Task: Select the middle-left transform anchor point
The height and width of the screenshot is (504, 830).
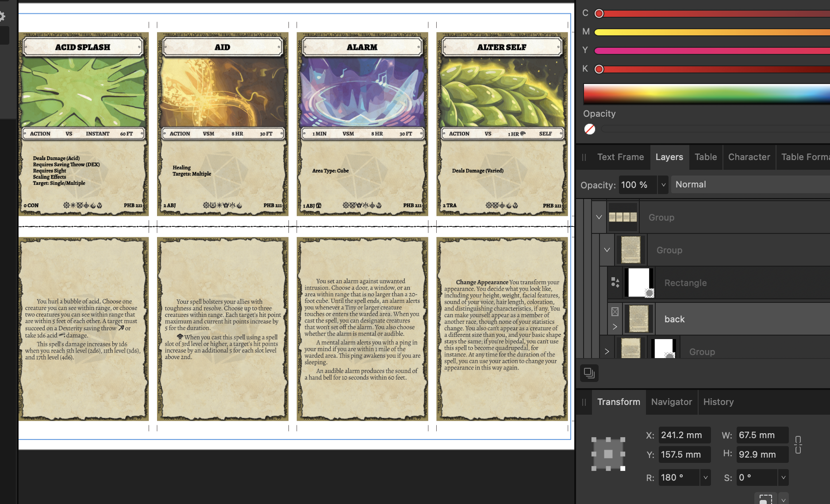Action: click(594, 454)
